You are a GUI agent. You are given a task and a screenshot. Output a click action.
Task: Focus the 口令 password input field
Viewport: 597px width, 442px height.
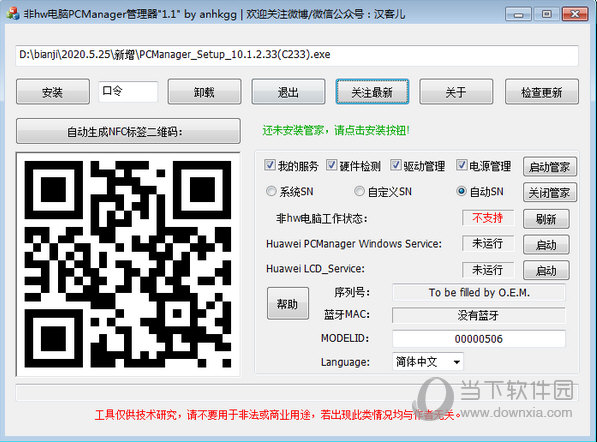point(128,91)
